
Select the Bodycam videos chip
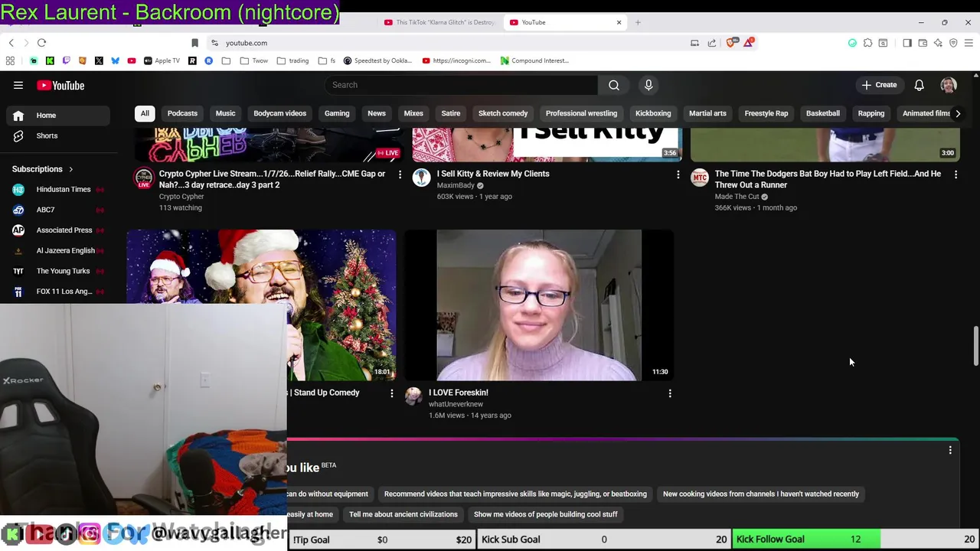pyautogui.click(x=279, y=113)
